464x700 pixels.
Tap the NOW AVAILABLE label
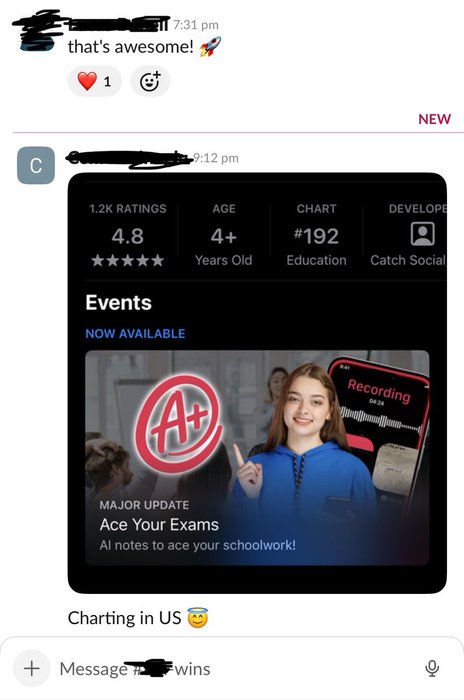pyautogui.click(x=135, y=333)
